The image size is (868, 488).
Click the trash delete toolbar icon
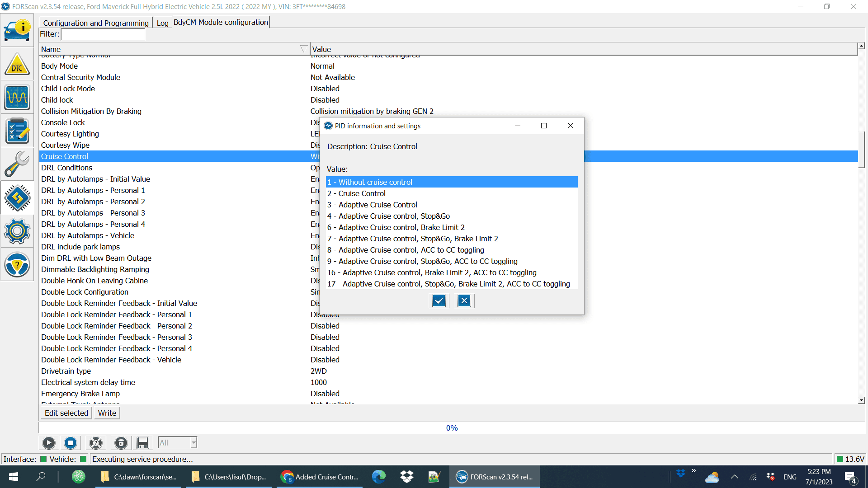pyautogui.click(x=121, y=443)
